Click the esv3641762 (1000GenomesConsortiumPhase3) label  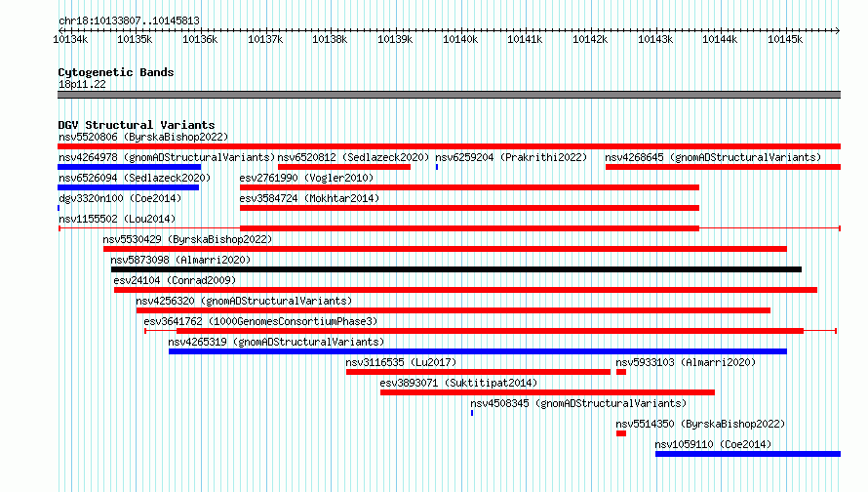260,321
